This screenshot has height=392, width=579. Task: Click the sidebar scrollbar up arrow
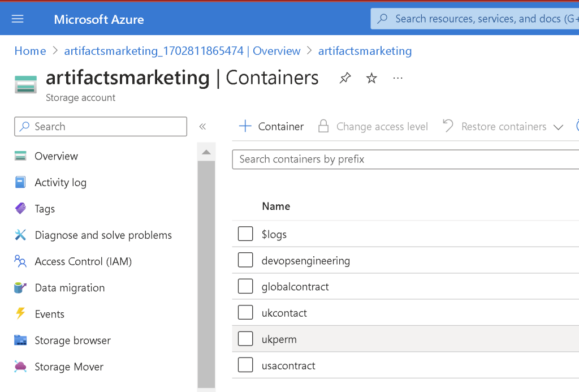coord(206,152)
